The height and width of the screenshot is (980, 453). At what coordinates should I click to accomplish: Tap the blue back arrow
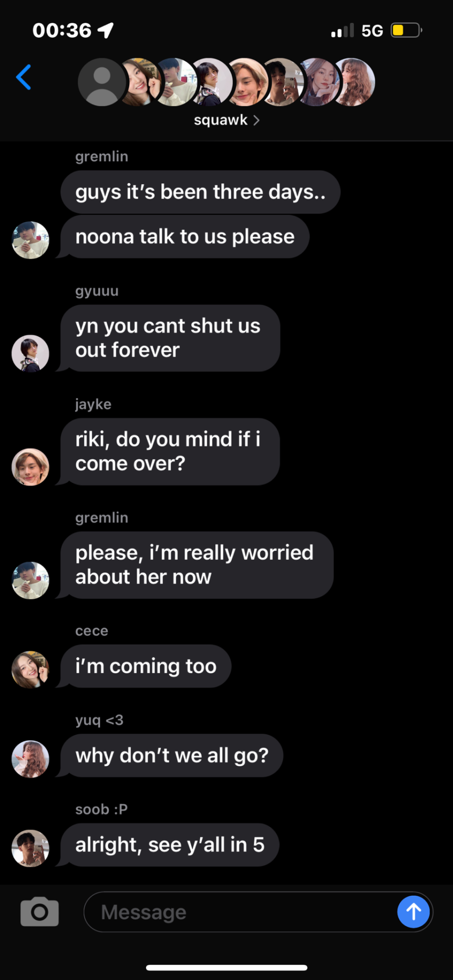click(x=23, y=77)
